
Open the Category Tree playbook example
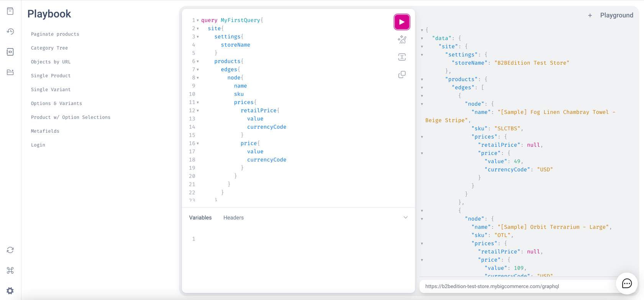[49, 48]
